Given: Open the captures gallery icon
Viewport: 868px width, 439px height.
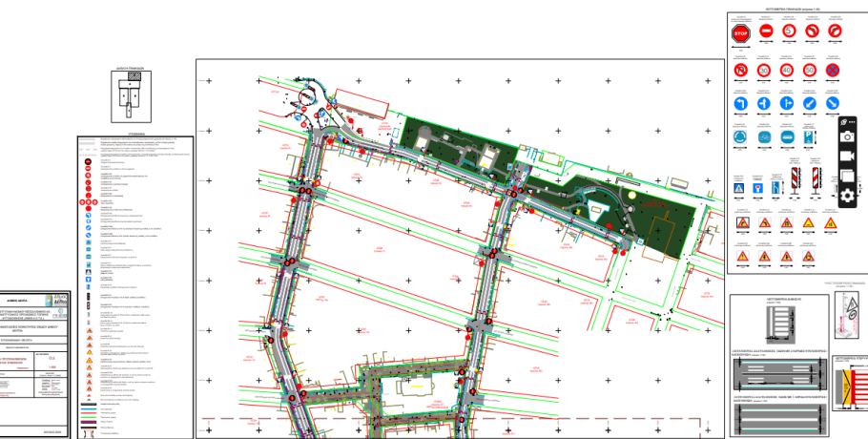Looking at the screenshot, I should pos(846,177).
